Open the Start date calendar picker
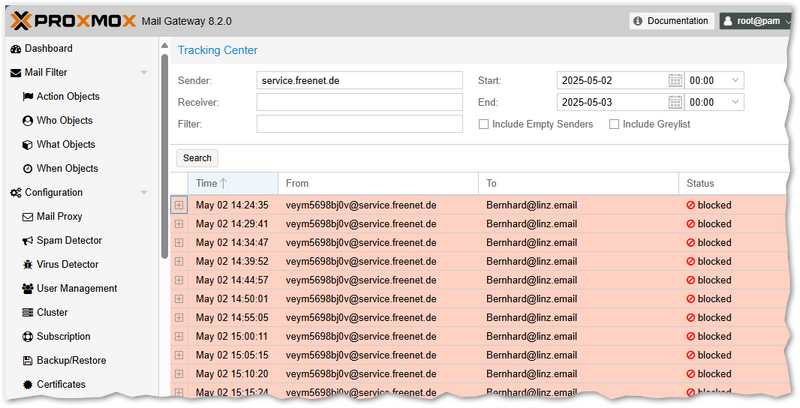This screenshot has width=800, height=408. coord(675,80)
